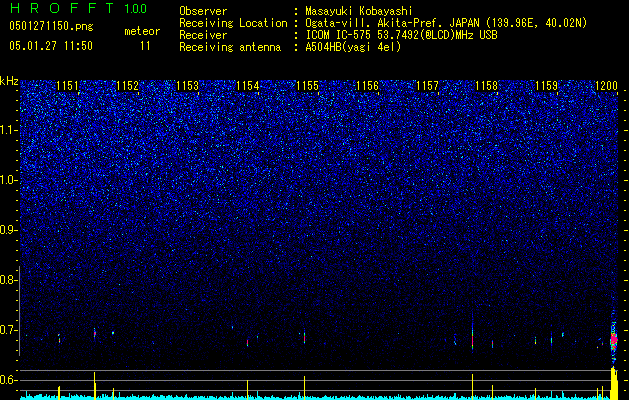This screenshot has width=629, height=400.
Task: Click the 1159 time marker
Action: coord(547,86)
